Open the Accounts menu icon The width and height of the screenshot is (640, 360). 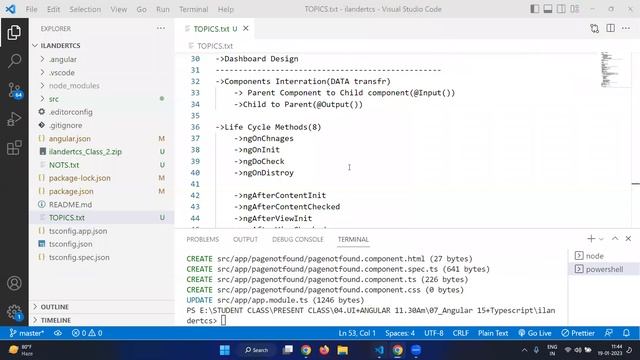point(14,283)
